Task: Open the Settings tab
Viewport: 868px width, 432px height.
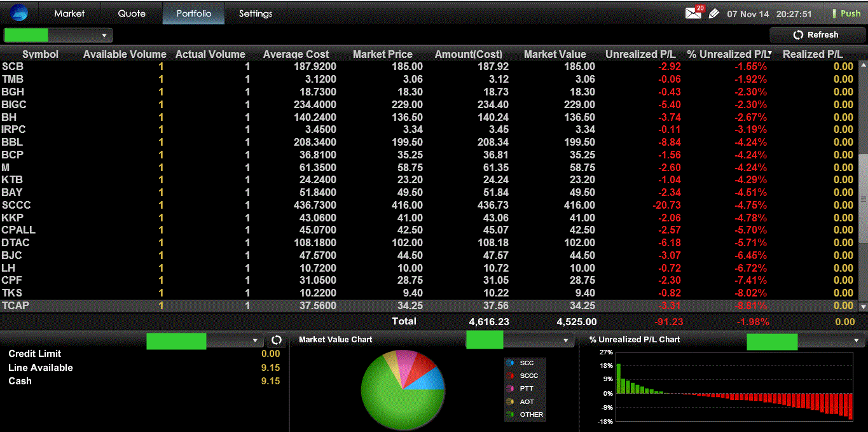Action: (256, 13)
